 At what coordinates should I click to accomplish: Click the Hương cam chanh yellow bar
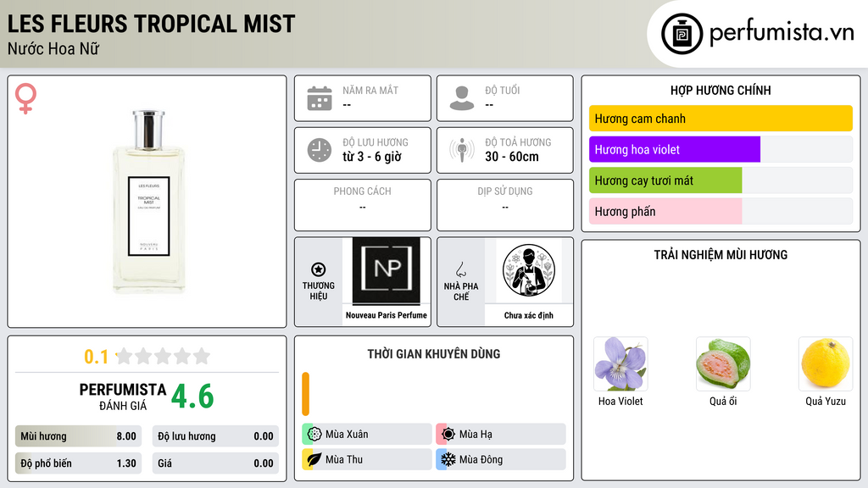[x=721, y=119]
